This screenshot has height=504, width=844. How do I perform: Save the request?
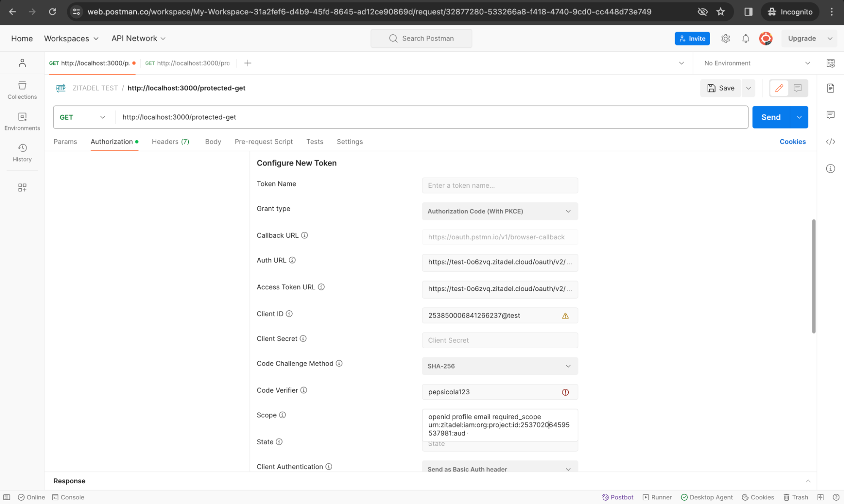point(721,88)
